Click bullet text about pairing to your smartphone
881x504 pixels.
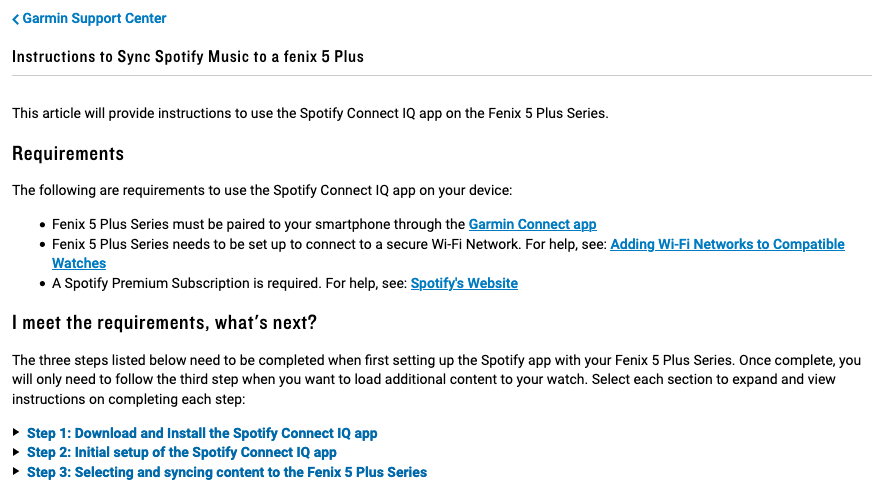(x=258, y=224)
